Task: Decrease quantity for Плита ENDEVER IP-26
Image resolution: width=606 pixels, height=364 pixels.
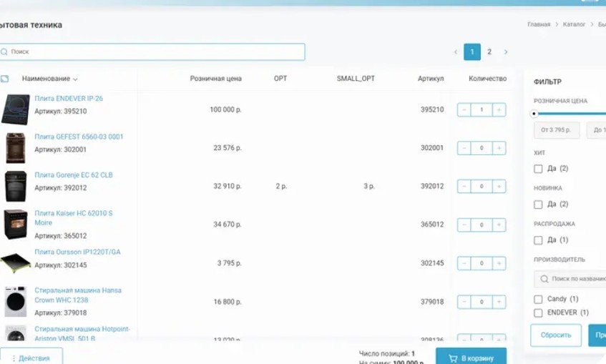Action: tap(464, 109)
